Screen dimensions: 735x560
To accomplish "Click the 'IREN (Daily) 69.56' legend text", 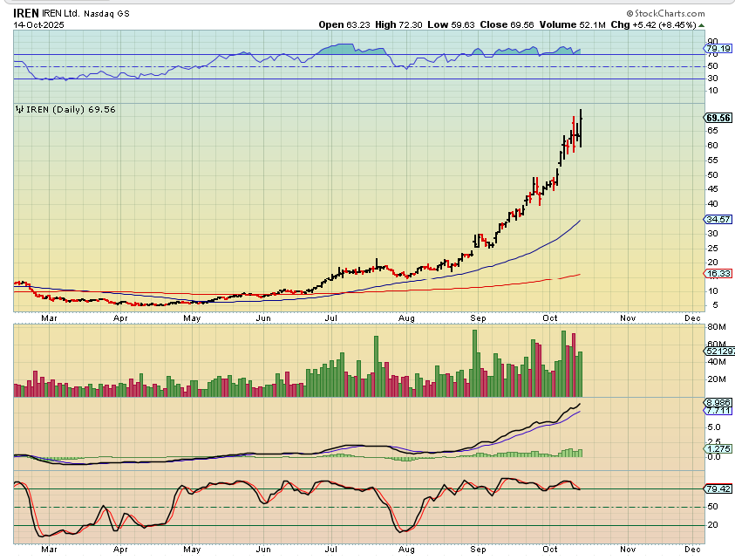I will coord(71,109).
